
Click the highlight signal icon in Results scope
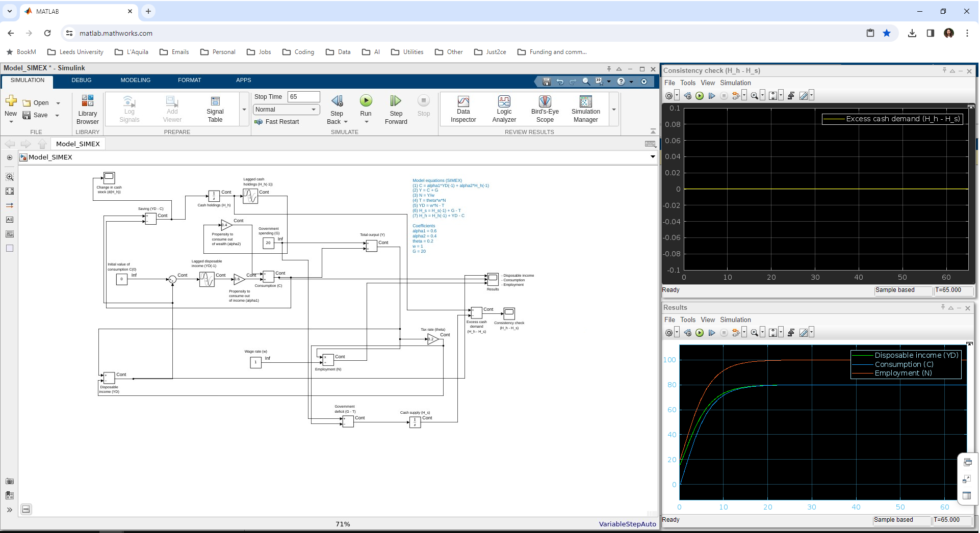(736, 333)
